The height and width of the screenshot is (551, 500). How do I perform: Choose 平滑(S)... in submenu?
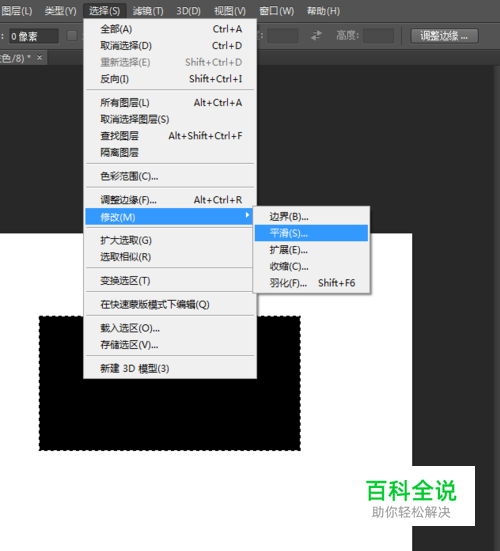pos(311,233)
